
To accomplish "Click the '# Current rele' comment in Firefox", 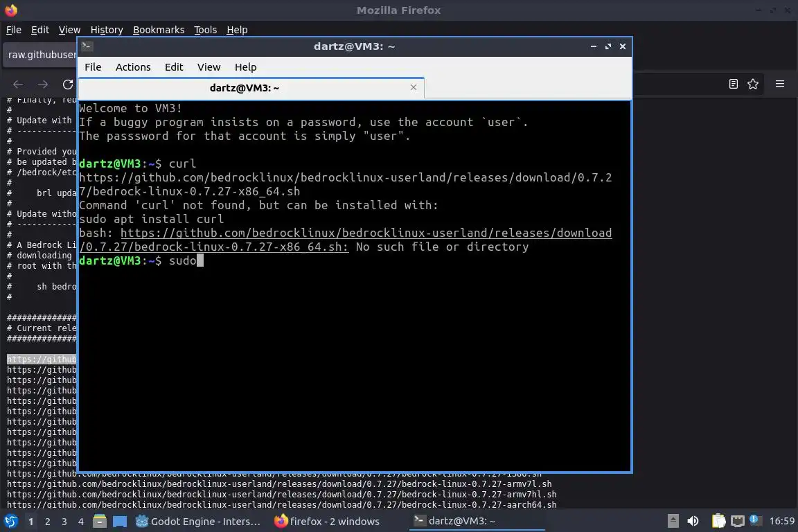I will (x=42, y=328).
